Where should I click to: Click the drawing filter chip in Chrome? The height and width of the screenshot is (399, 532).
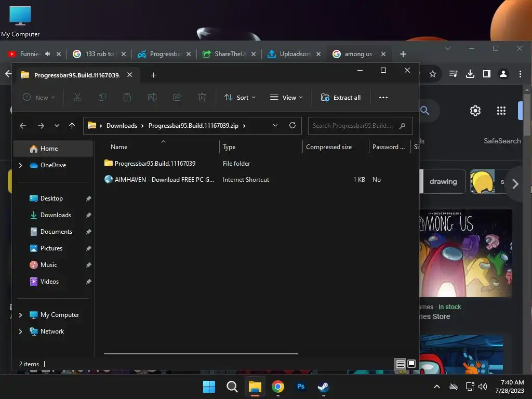pyautogui.click(x=443, y=181)
